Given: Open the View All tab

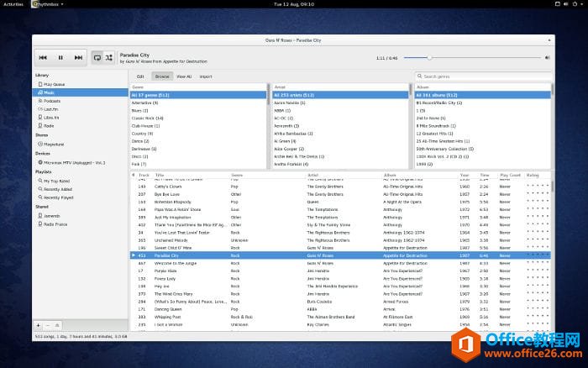Looking at the screenshot, I should 183,76.
